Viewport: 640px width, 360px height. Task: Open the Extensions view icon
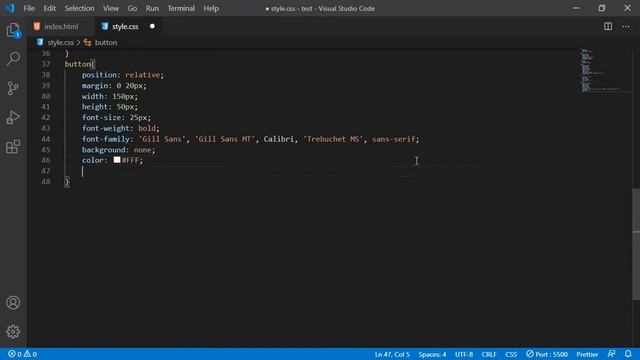13,147
